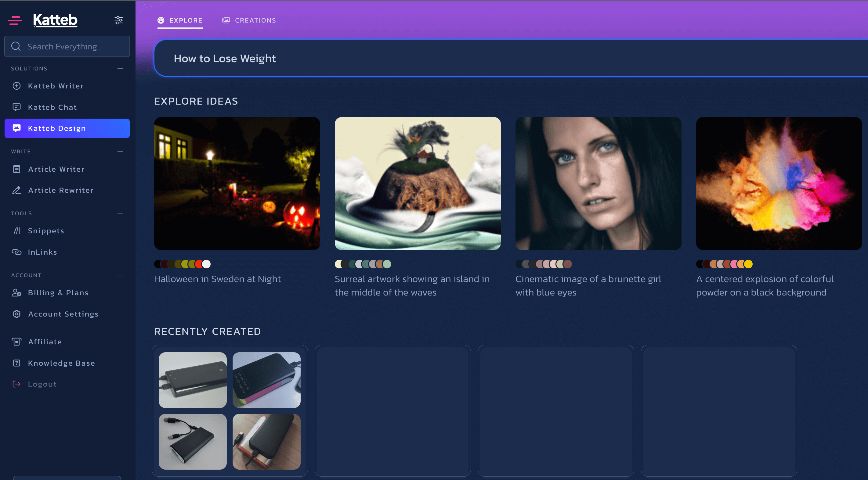Open the sliders settings icon near the logo
The image size is (868, 480).
pyautogui.click(x=119, y=20)
